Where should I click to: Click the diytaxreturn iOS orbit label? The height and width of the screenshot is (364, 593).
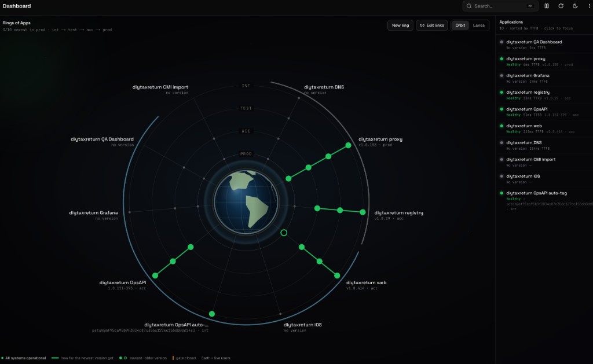(302, 325)
